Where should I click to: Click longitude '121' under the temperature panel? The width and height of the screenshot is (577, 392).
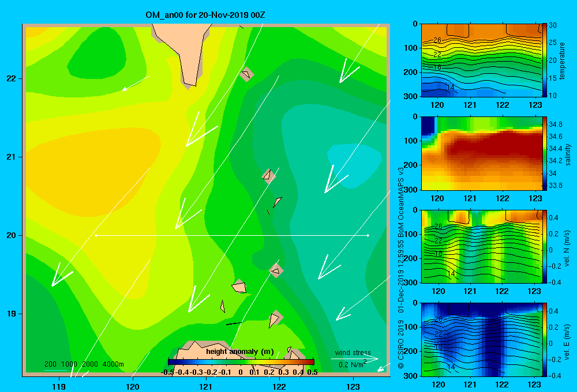tap(470, 105)
